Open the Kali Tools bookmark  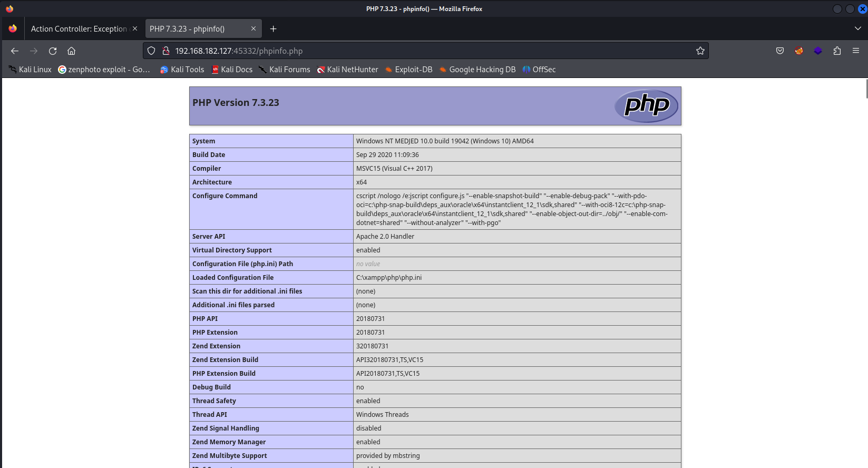182,70
